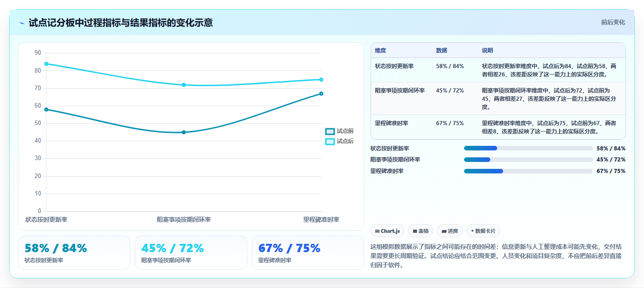Click the y-axis value 50

(x=38, y=123)
